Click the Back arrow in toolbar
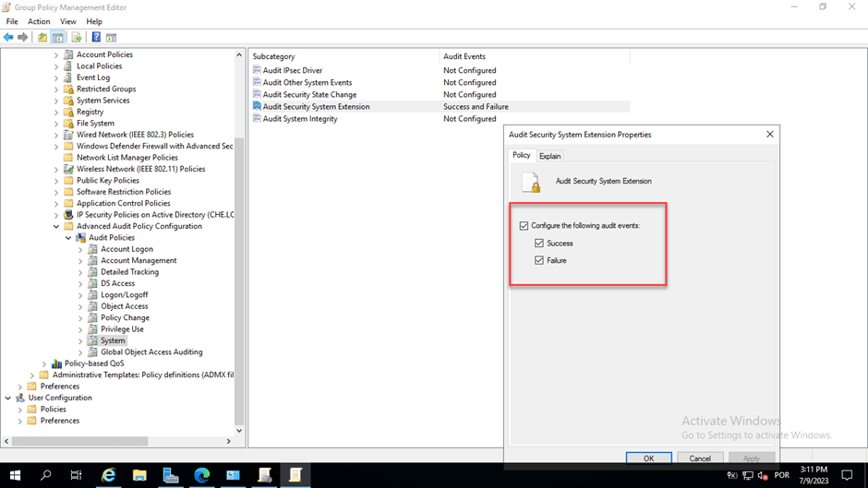 point(8,38)
